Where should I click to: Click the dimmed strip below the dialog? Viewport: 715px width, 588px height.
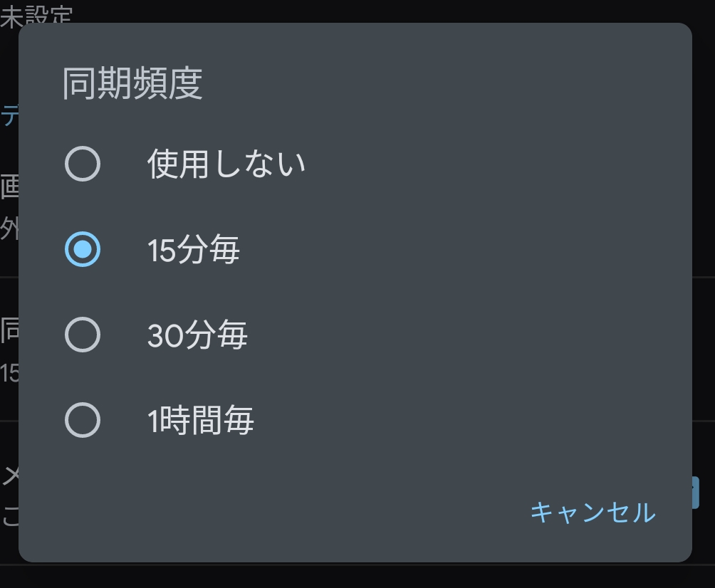pyautogui.click(x=356, y=576)
